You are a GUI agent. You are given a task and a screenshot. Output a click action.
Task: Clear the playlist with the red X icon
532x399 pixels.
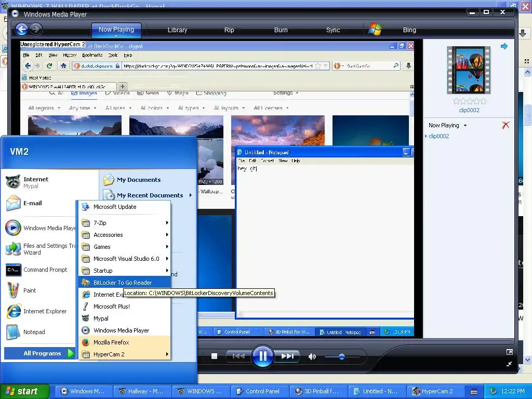506,125
